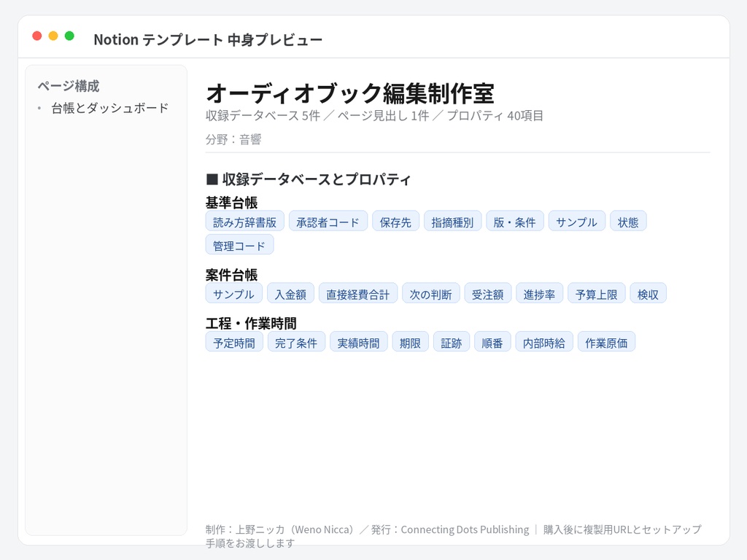
Task: Click the 実績時間 property tag
Action: coord(358,342)
